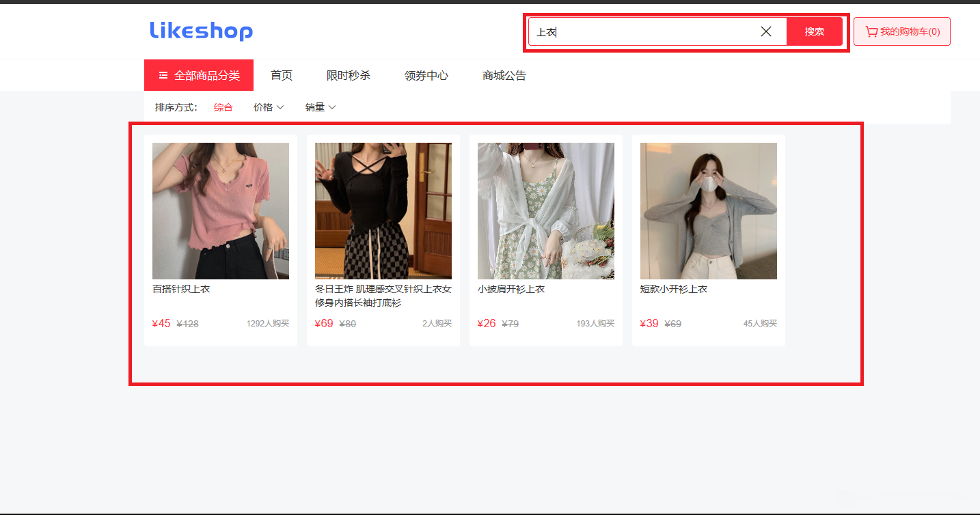
Task: Open the pink knit top product image
Action: [221, 211]
